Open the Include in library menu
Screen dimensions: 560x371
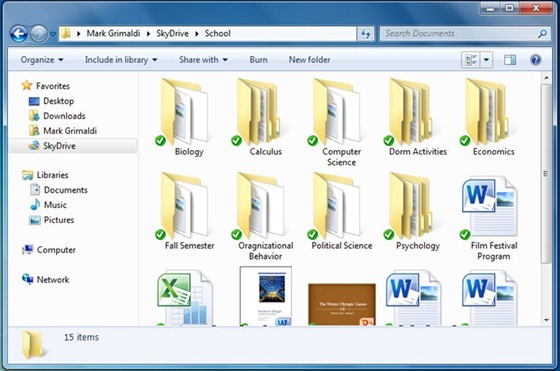121,60
